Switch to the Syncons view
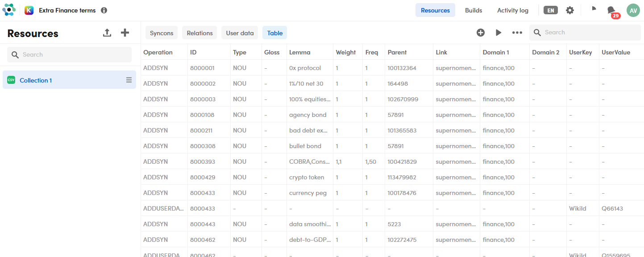The width and height of the screenshot is (644, 257). tap(162, 33)
